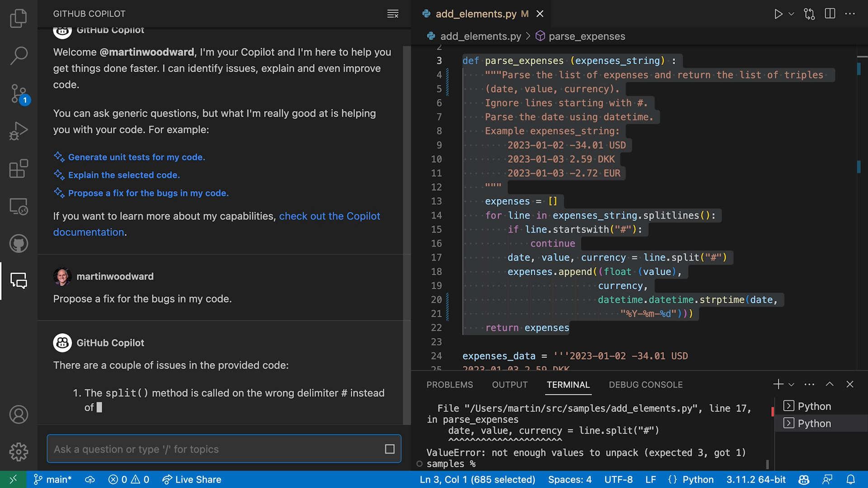Viewport: 868px width, 488px height.
Task: Open the GitHub view in the activity bar
Action: click(x=19, y=243)
